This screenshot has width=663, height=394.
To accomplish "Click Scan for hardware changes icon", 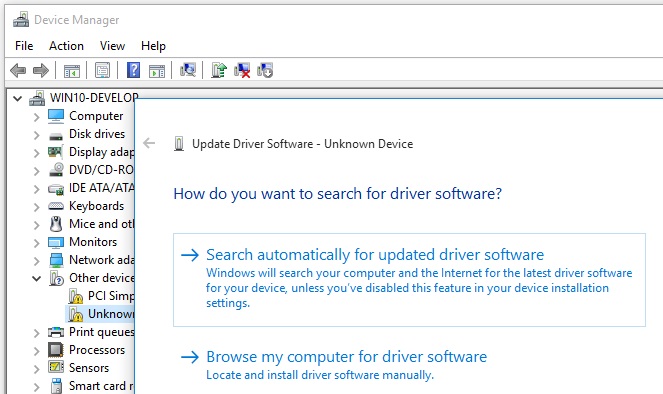I will pyautogui.click(x=188, y=70).
